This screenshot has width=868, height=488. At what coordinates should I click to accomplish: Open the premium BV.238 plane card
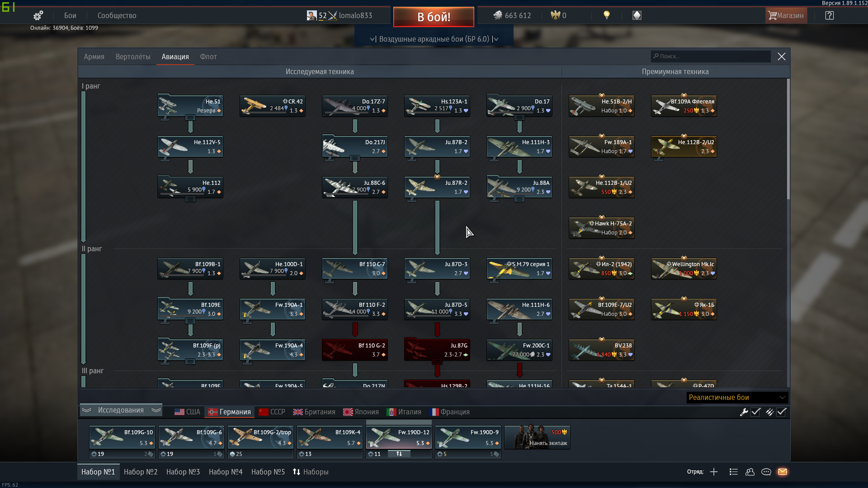click(x=602, y=350)
